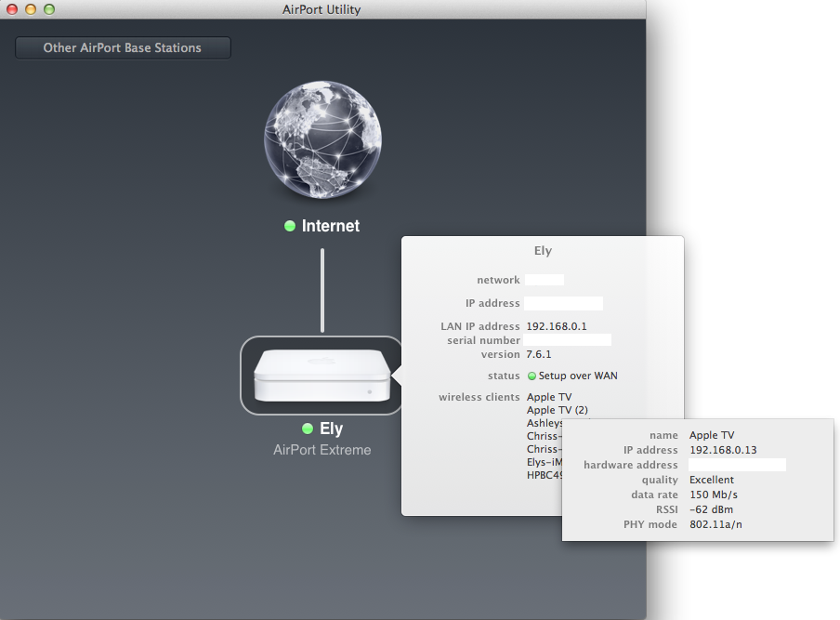The image size is (840, 620).
Task: Select the second Chriss- wireless client
Action: click(545, 449)
